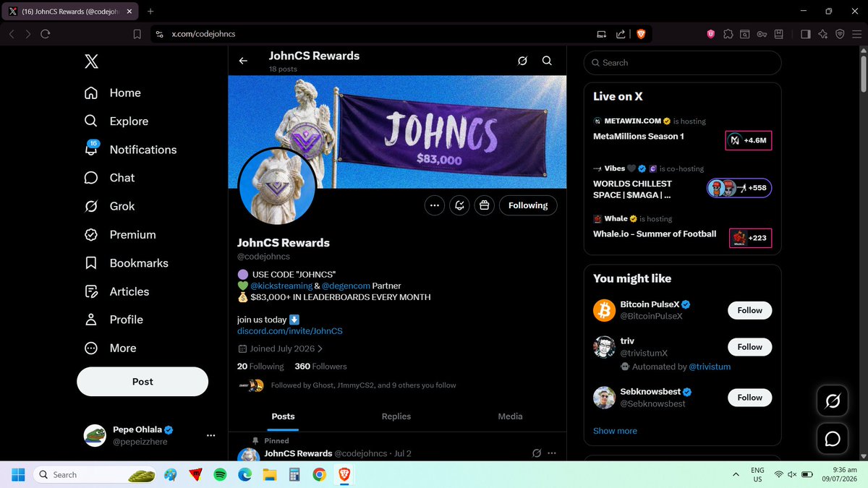This screenshot has width=868, height=488.
Task: Join Whale.io - Summer of Football space
Action: [655, 234]
